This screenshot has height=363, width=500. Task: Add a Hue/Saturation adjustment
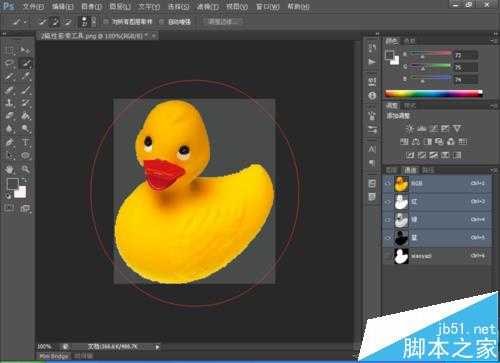[x=404, y=142]
